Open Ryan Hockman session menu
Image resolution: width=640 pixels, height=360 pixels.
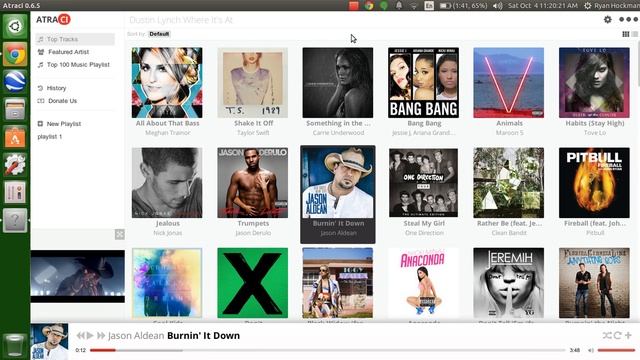[x=611, y=6]
